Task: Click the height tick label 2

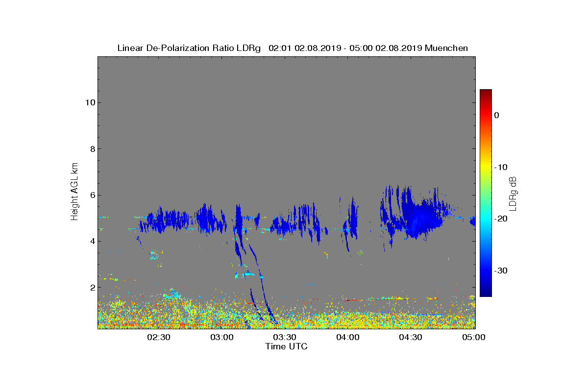Action: pos(92,288)
